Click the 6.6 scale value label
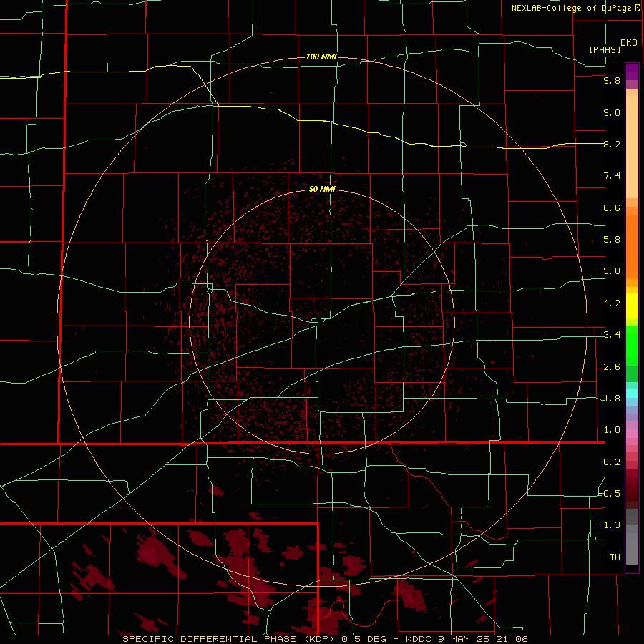This screenshot has height=644, width=644. (612, 208)
